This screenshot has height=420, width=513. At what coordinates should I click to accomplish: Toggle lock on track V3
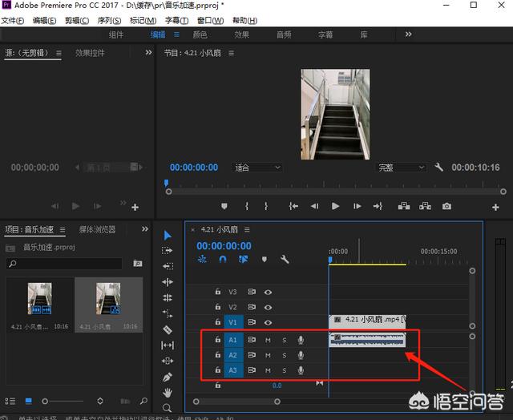pyautogui.click(x=217, y=293)
